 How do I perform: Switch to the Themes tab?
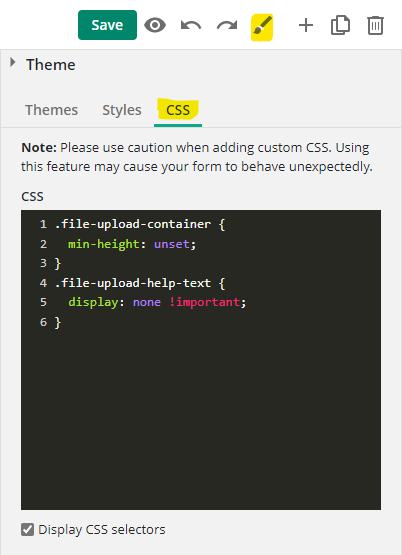(x=52, y=110)
